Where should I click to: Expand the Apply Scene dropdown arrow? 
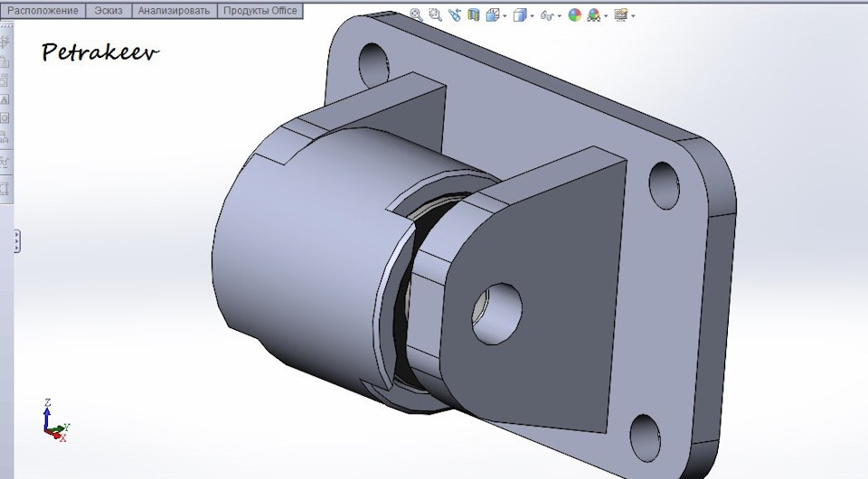click(606, 16)
